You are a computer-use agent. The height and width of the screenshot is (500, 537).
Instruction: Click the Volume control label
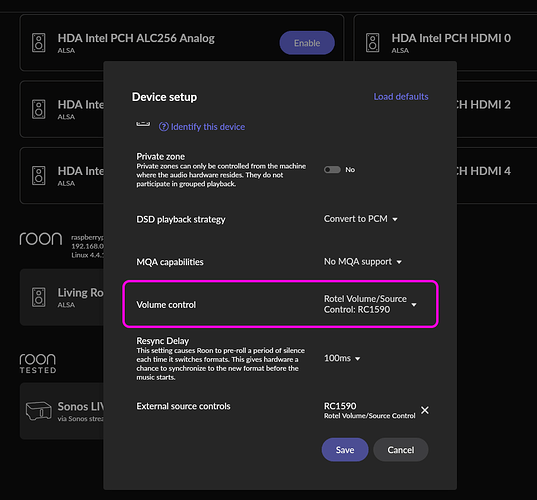point(166,304)
